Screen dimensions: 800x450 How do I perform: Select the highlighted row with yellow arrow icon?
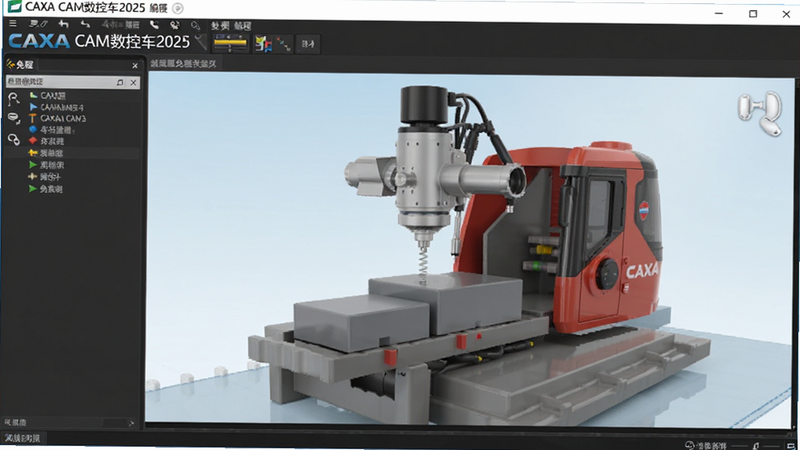click(71, 153)
